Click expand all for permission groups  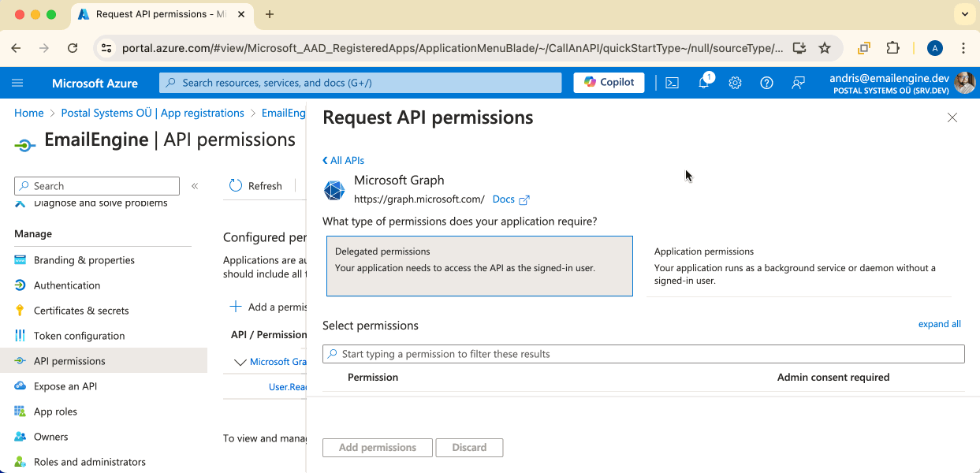click(x=939, y=323)
